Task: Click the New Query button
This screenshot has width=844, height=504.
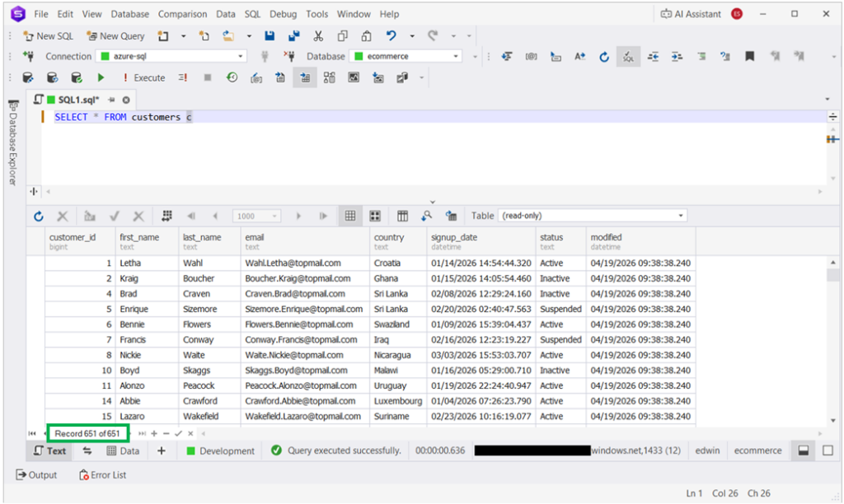Action: point(115,36)
